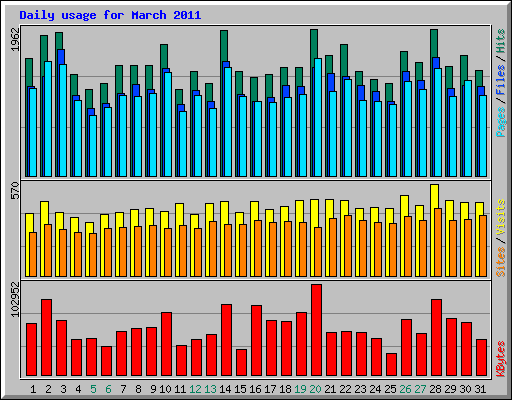
Task: Click the 570 visits axis value
Action: point(15,190)
